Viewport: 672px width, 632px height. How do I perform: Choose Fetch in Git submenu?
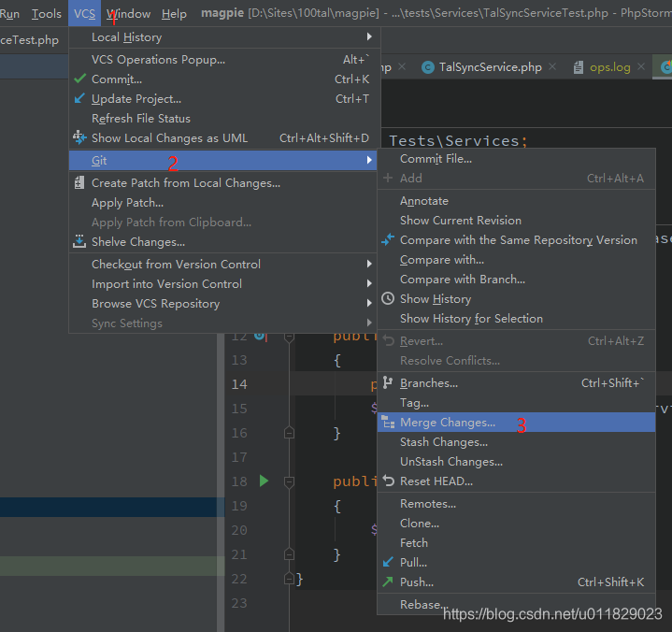point(517,543)
